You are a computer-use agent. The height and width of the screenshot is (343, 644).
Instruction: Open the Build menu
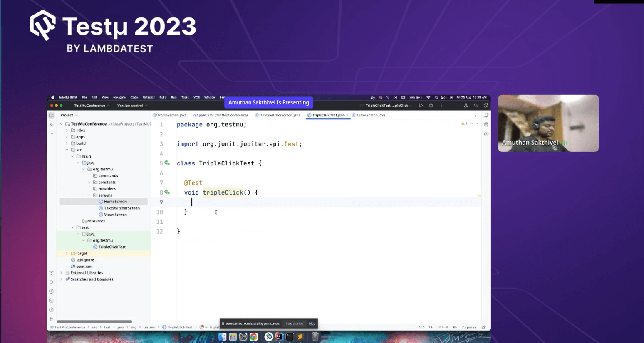click(x=163, y=97)
